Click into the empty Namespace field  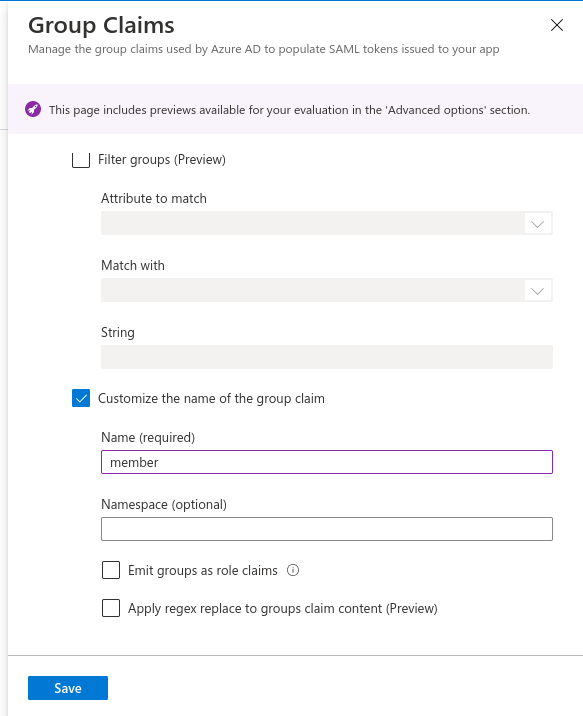tap(327, 529)
